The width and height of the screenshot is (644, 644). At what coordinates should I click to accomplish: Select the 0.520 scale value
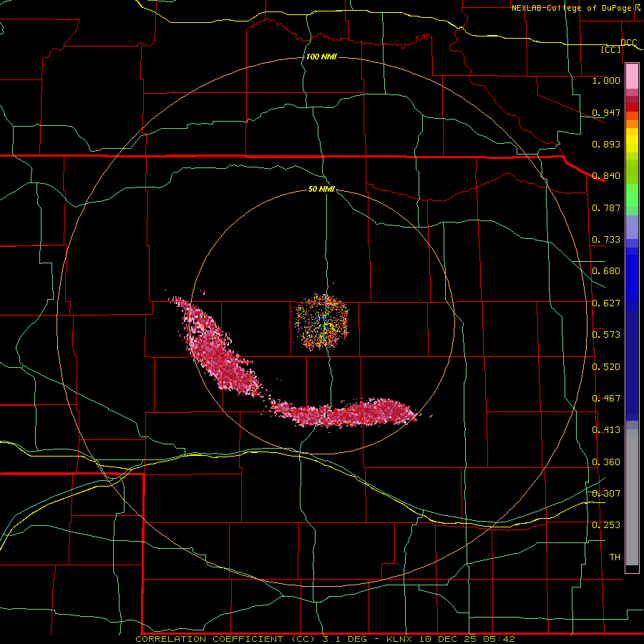(x=606, y=367)
